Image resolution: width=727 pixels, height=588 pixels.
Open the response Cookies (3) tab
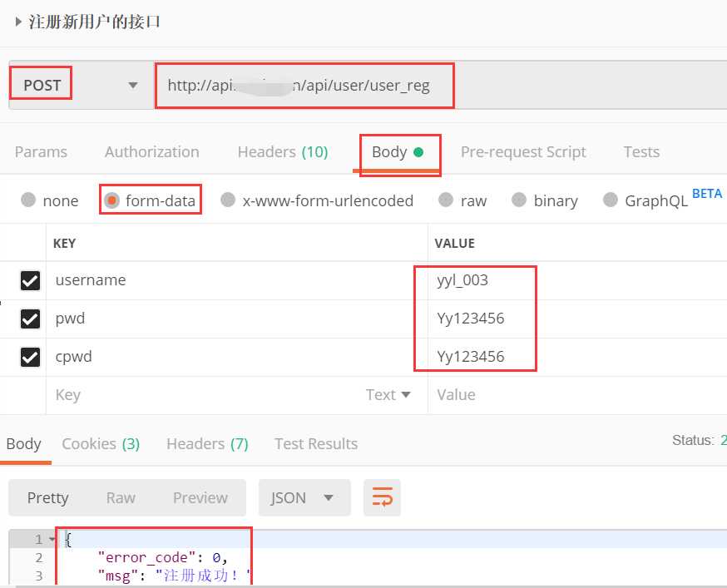pos(101,444)
